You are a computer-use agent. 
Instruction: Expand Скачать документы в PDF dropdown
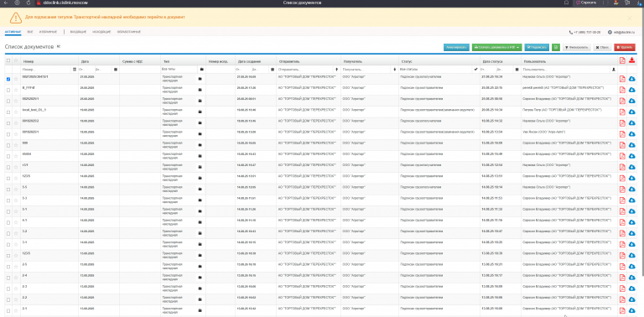(496, 48)
